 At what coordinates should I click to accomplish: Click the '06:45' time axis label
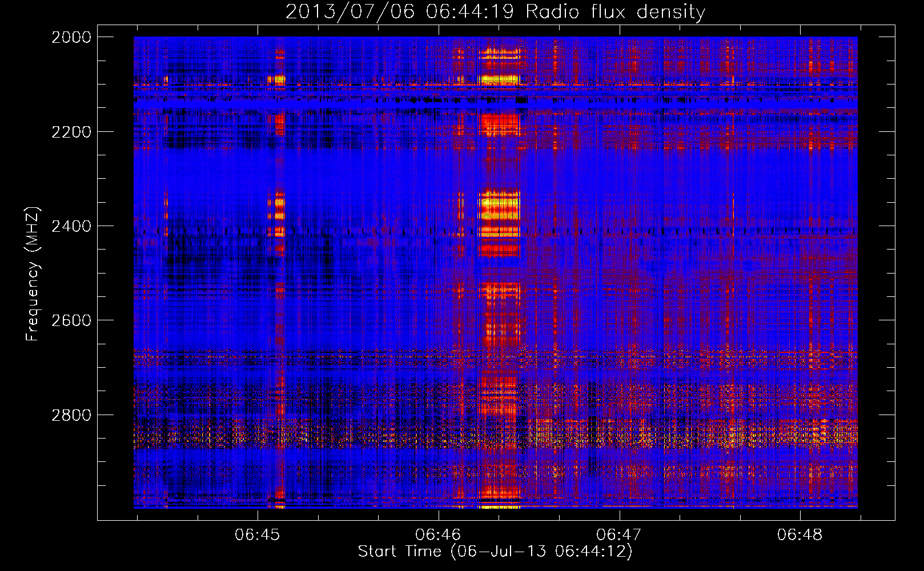[258, 534]
